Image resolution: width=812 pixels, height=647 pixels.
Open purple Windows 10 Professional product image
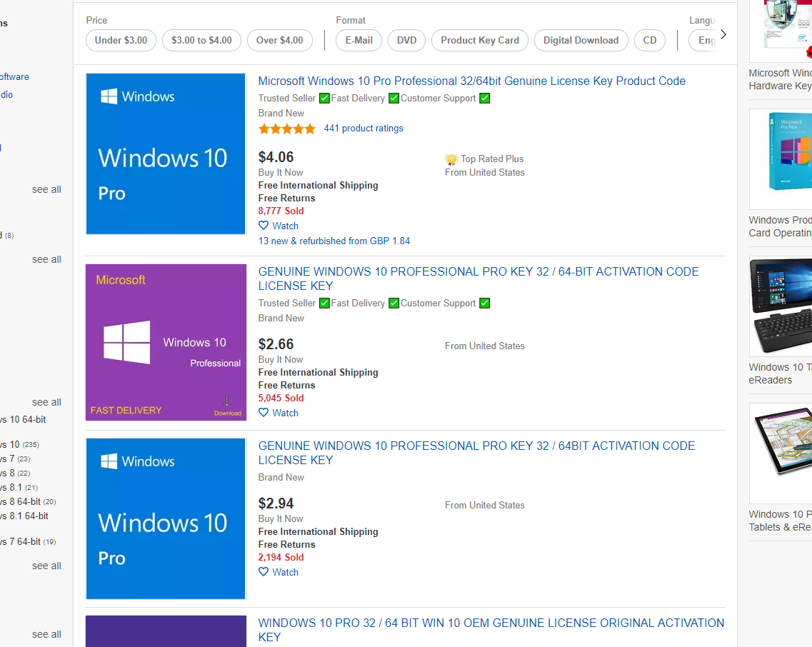point(166,342)
